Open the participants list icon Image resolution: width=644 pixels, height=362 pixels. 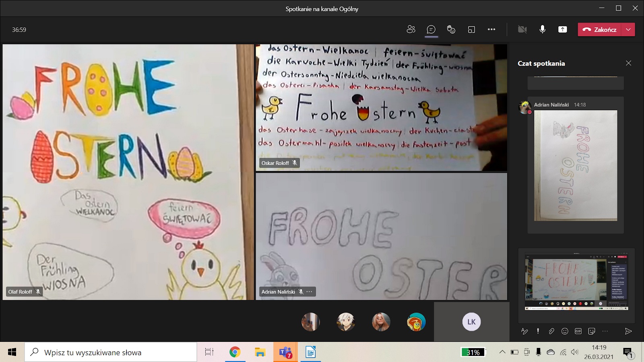coord(411,29)
